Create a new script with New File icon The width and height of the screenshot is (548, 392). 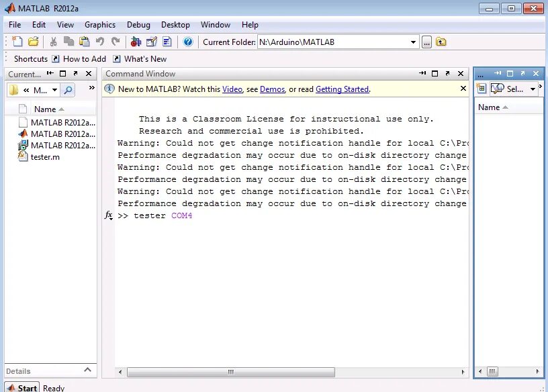[x=17, y=42]
